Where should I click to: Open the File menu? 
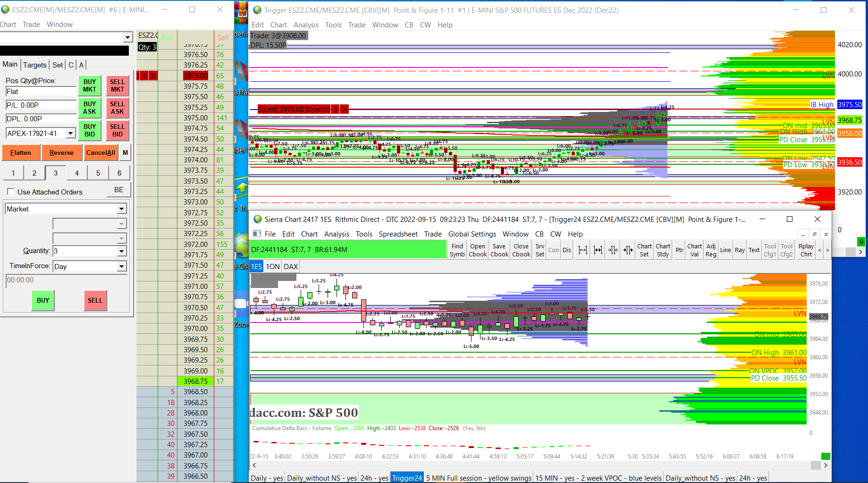[x=270, y=234]
